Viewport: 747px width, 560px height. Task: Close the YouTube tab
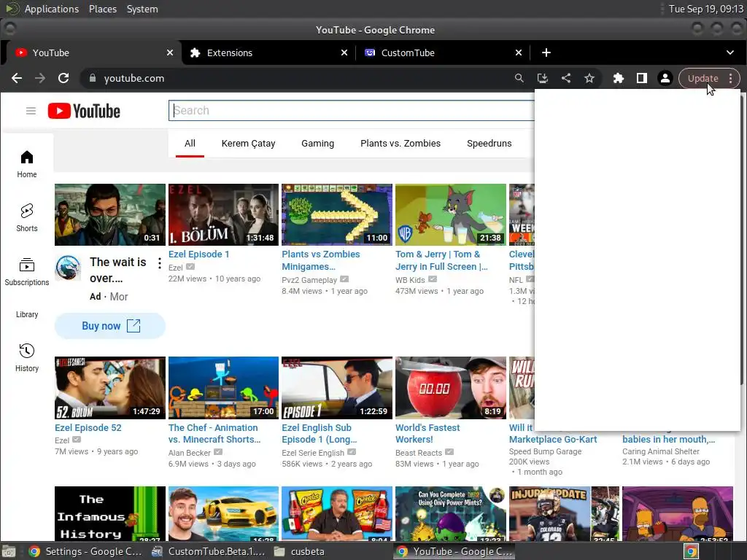tap(170, 52)
